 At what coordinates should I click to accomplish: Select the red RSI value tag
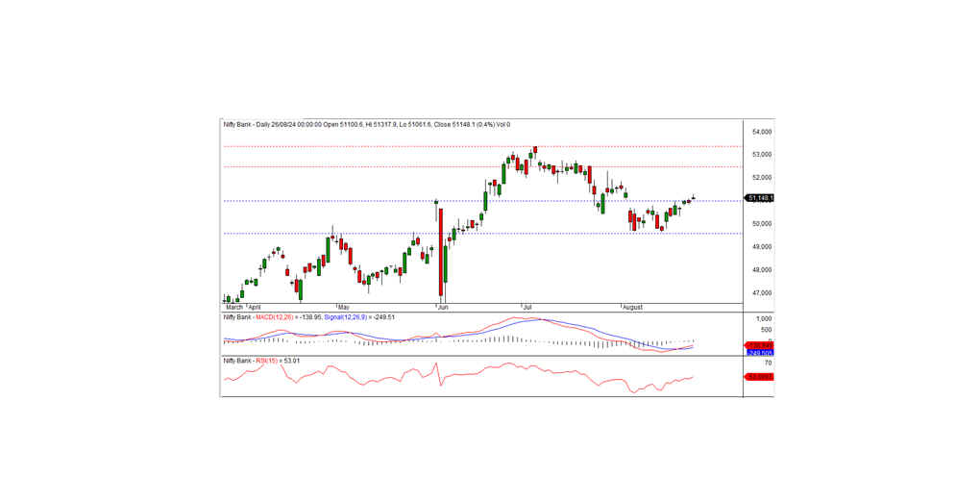(759, 377)
